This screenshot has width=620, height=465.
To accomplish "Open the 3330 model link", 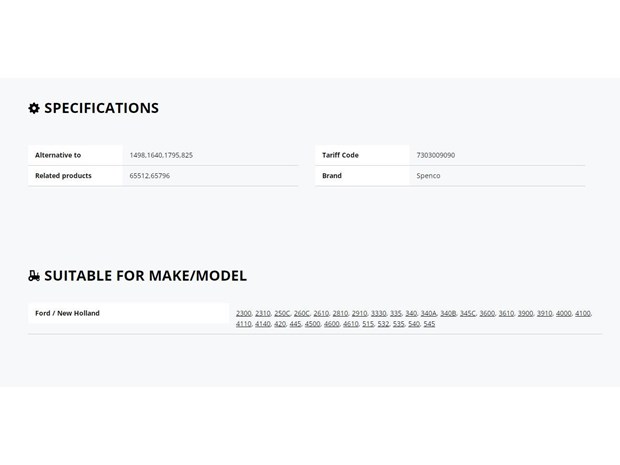I will pyautogui.click(x=378, y=313).
